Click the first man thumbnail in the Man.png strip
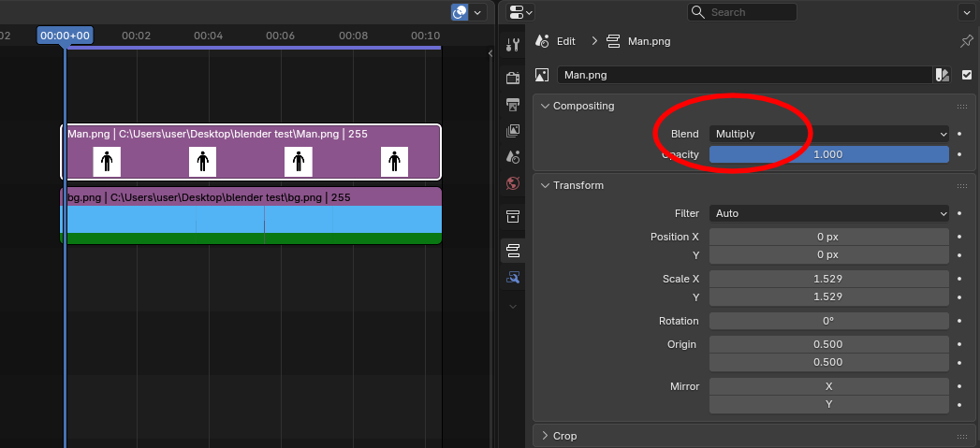The image size is (980, 448). [x=107, y=162]
